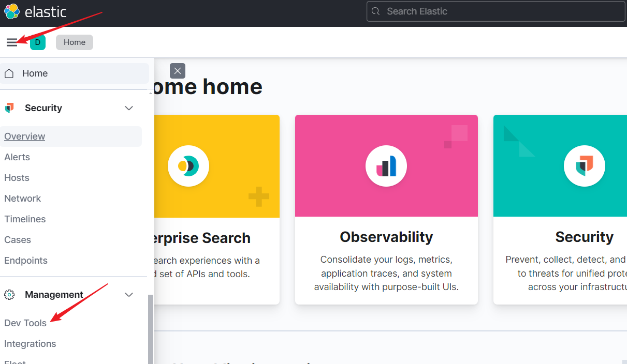Click the Enterprise Search description text
627x364 pixels.
[x=207, y=267]
